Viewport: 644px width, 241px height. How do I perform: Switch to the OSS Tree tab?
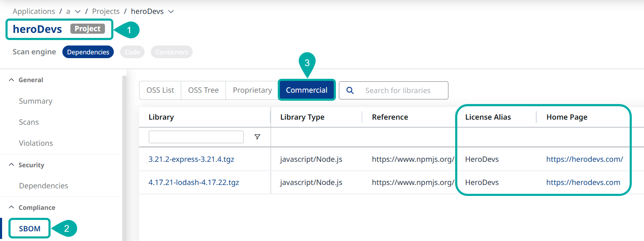203,90
